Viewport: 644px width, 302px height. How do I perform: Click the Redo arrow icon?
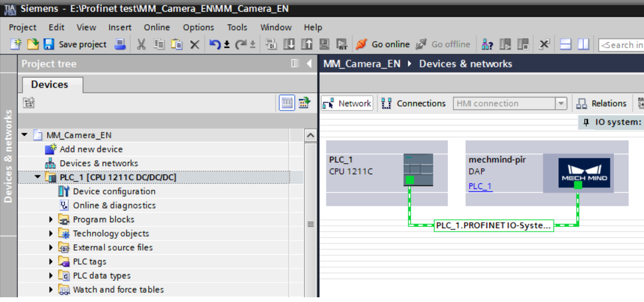(x=241, y=44)
